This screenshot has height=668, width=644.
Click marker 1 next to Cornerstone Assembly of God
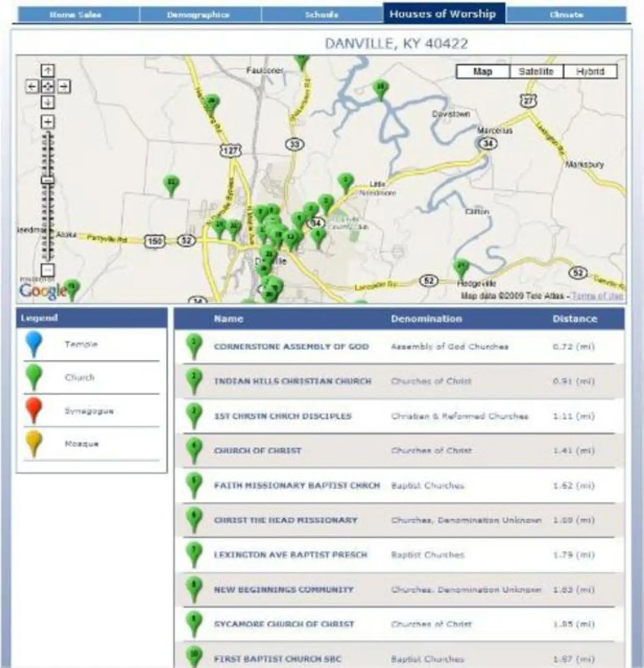coord(194,346)
